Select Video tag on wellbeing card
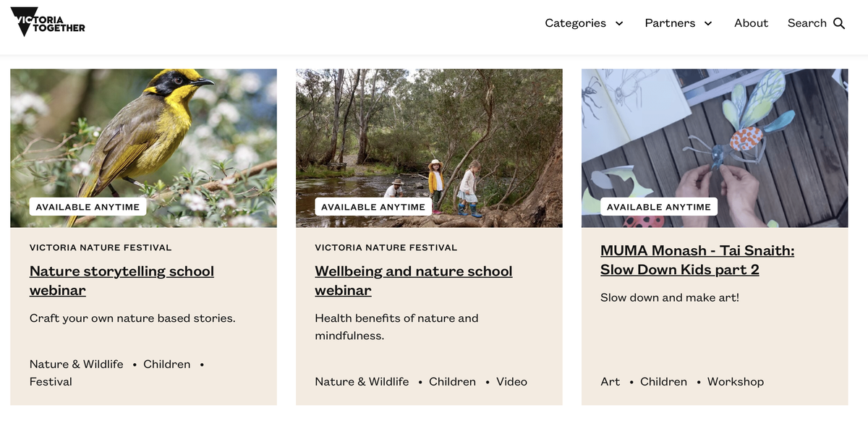This screenshot has height=421, width=868. [x=511, y=381]
